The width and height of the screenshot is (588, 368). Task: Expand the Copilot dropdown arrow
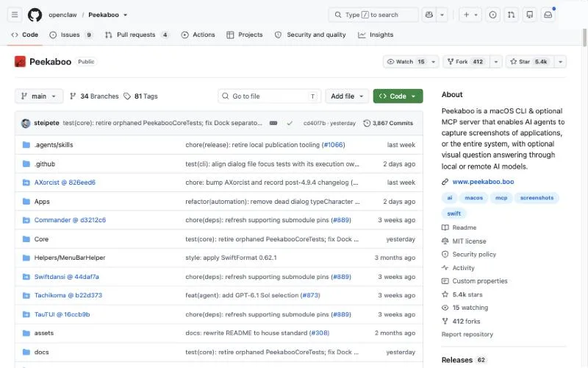pos(442,15)
